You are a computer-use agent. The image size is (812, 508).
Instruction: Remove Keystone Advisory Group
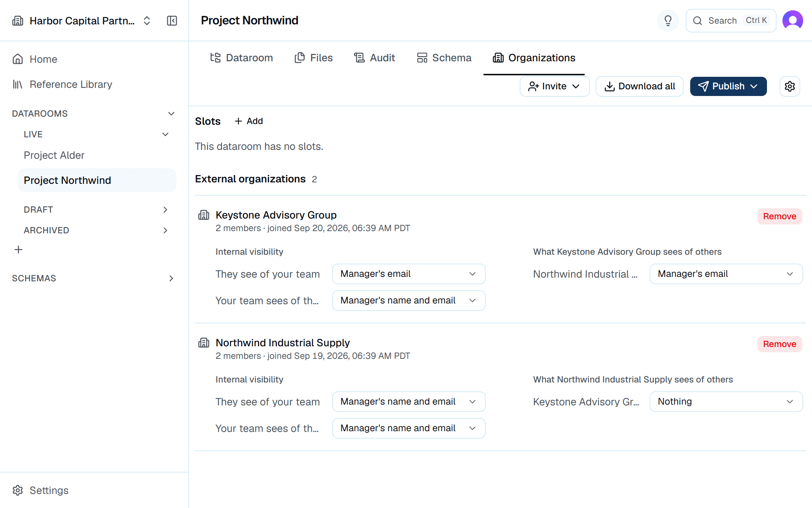(x=780, y=216)
